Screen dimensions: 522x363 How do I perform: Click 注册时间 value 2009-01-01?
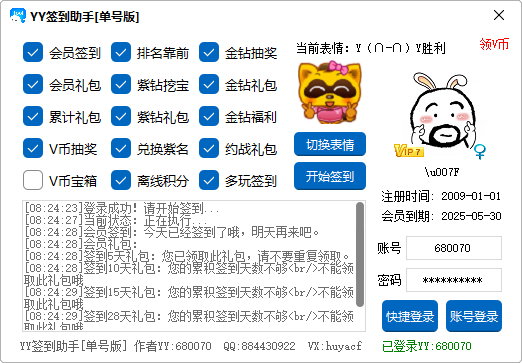(x=471, y=196)
